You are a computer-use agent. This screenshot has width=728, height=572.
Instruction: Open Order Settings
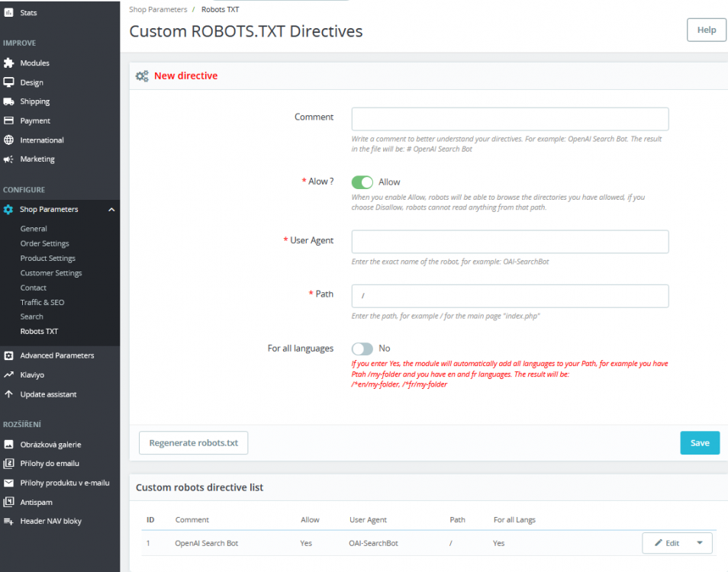pos(44,243)
